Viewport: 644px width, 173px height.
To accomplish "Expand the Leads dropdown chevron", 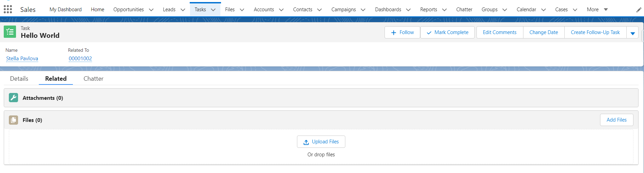I will (x=183, y=10).
